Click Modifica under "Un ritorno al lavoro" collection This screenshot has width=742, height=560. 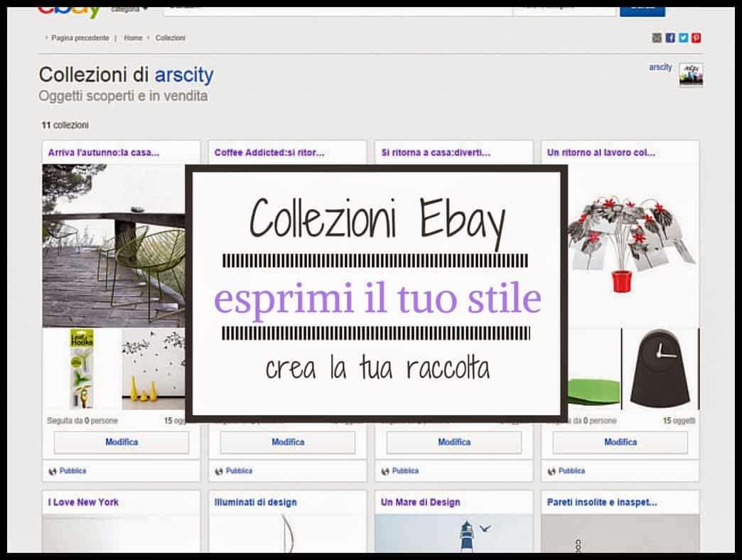coord(620,442)
